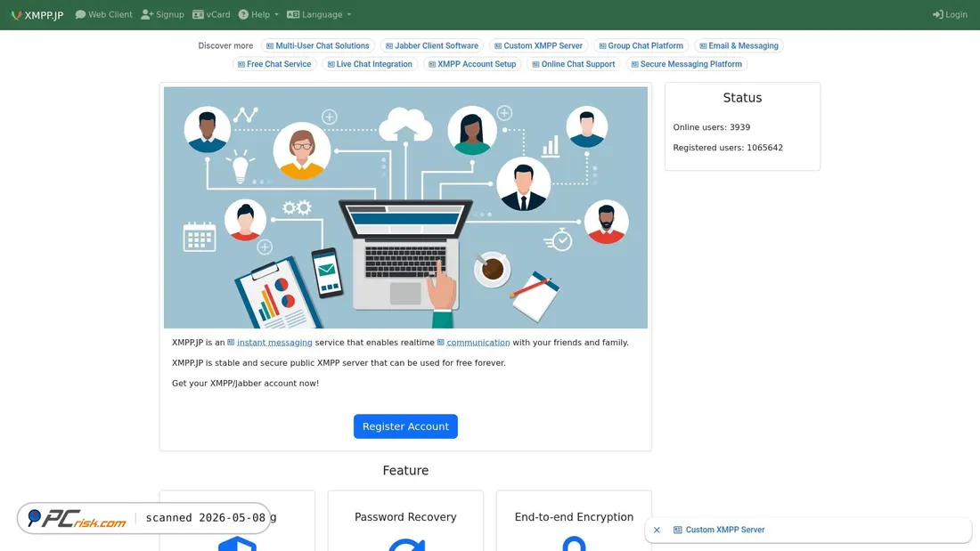Click the Registered users: 1065642 text
The image size is (980, 551).
728,148
